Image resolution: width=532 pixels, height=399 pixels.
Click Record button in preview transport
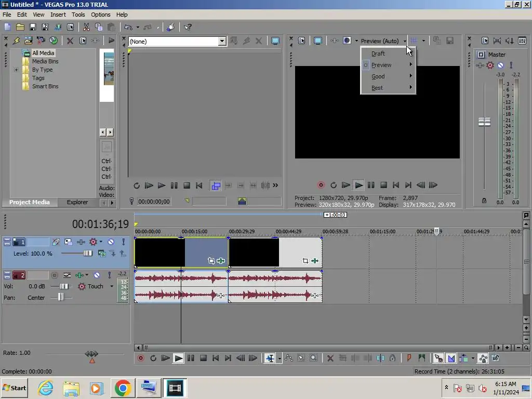click(x=321, y=185)
